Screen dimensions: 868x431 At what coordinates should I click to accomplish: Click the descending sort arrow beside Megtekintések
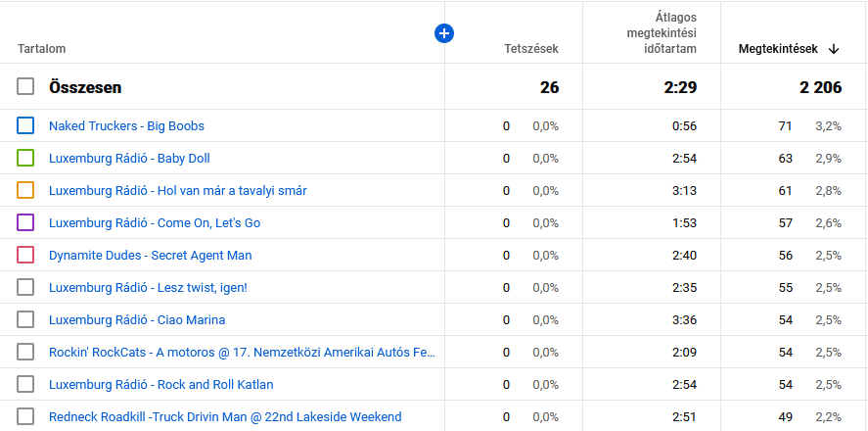pos(834,48)
